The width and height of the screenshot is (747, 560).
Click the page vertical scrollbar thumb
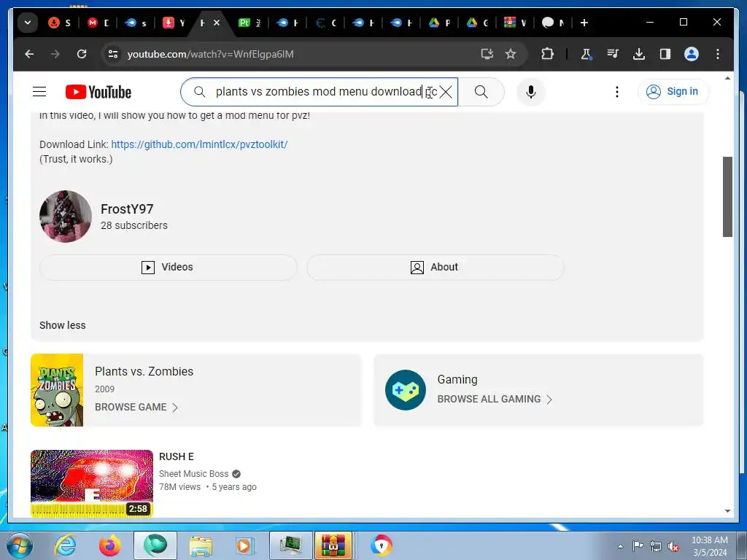coord(727,197)
